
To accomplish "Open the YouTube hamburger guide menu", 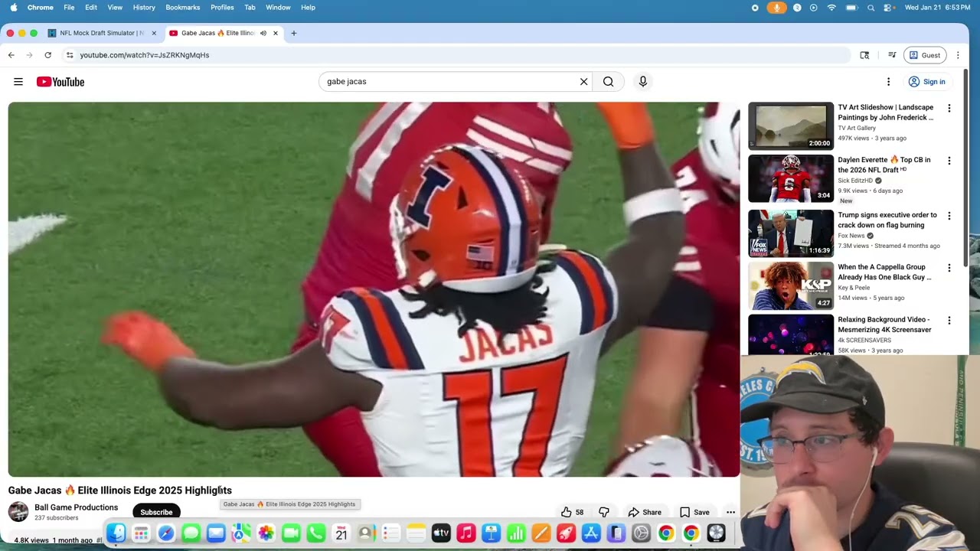I will click(18, 82).
